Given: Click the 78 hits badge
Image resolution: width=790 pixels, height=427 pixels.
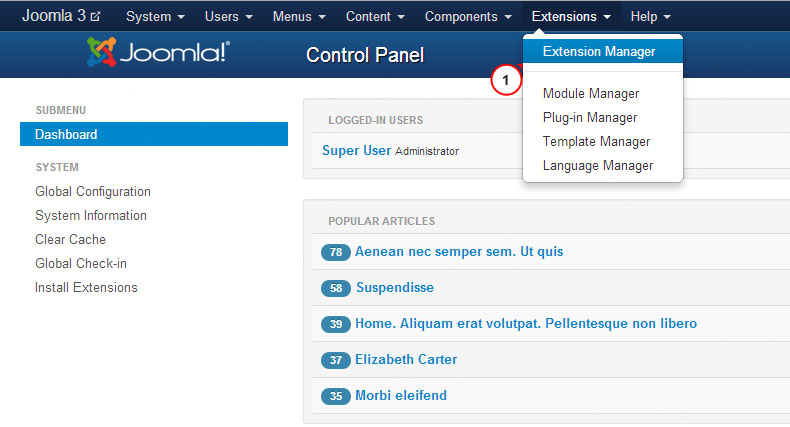Looking at the screenshot, I should [335, 252].
